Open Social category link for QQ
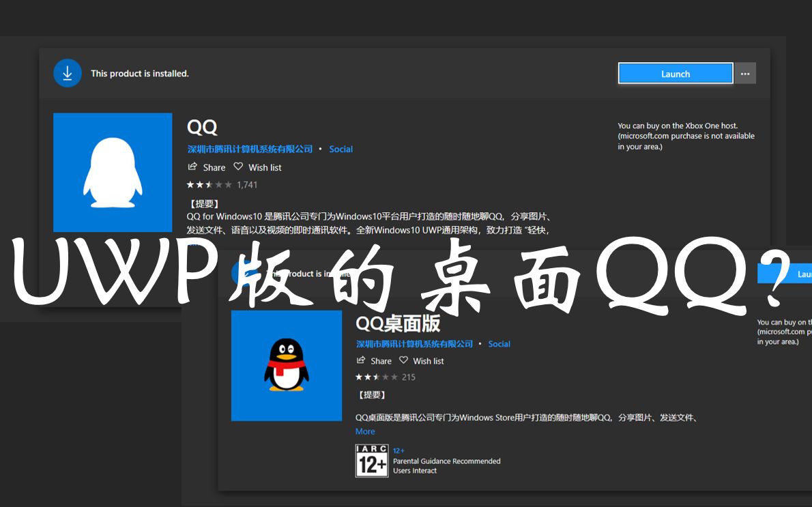Screen dimensions: 812x507 [x=340, y=149]
